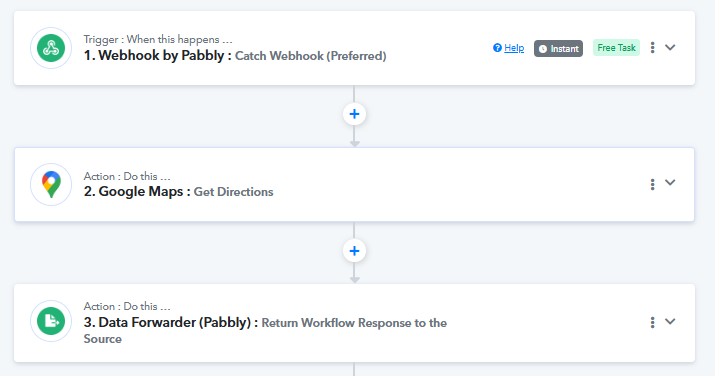The image size is (715, 376).
Task: Open three-dot menu on Webhook trigger step
Action: (653, 47)
